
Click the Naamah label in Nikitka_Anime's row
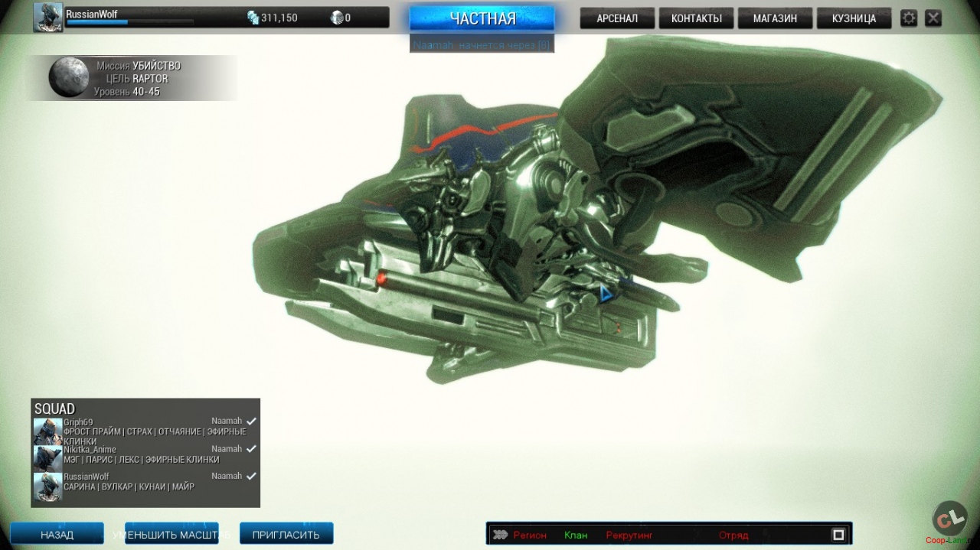pos(227,449)
